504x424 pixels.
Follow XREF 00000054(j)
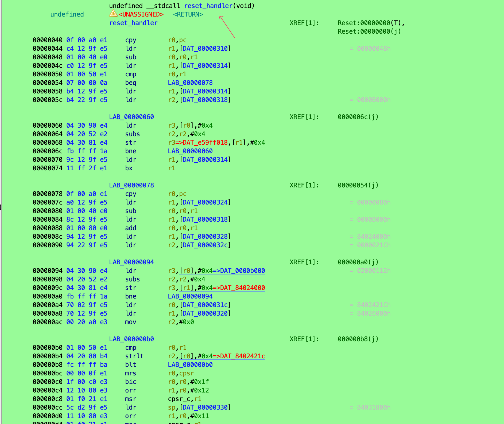click(x=358, y=185)
